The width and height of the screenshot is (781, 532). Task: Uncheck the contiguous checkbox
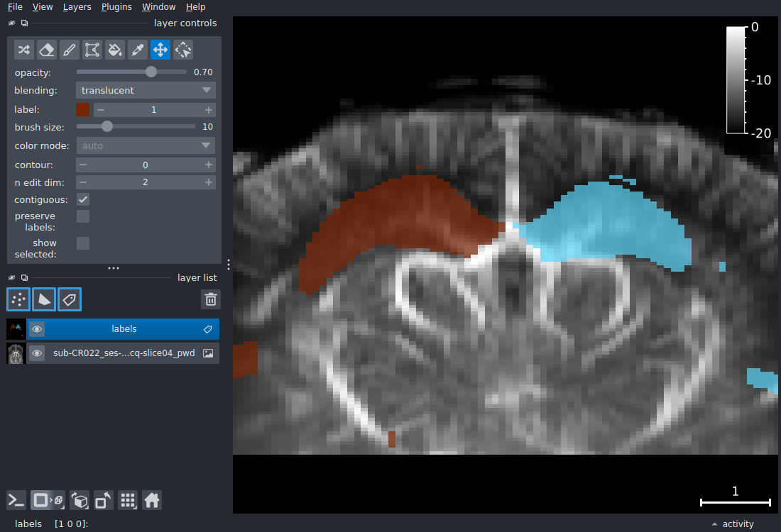83,199
